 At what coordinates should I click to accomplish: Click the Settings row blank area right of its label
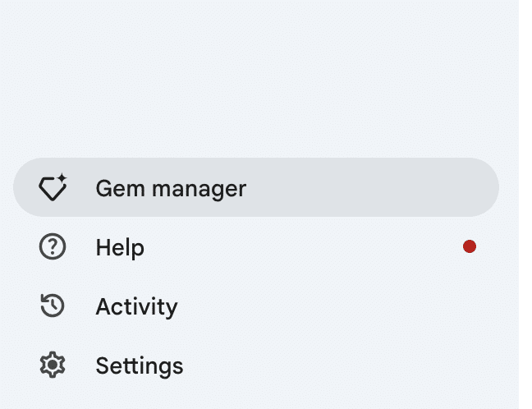[339, 365]
